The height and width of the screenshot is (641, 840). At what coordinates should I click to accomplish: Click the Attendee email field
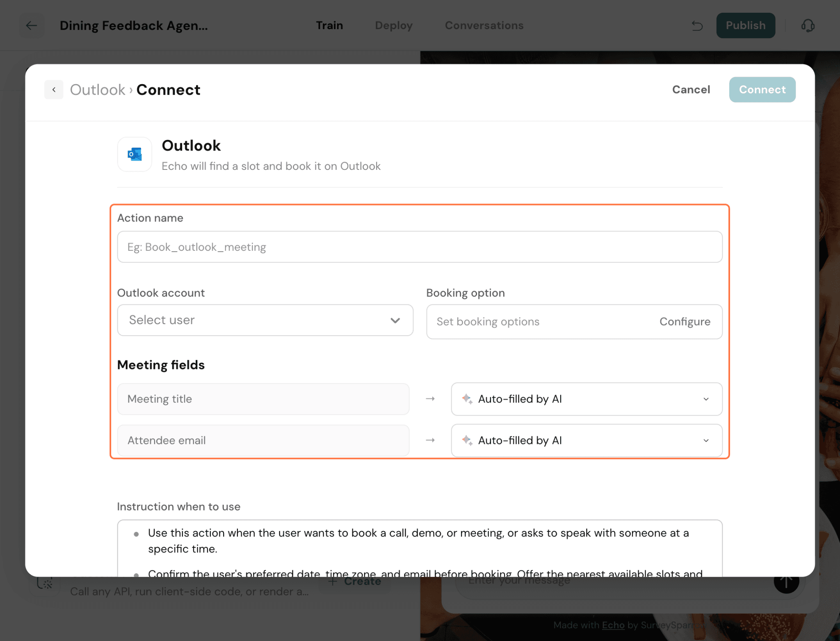point(263,440)
